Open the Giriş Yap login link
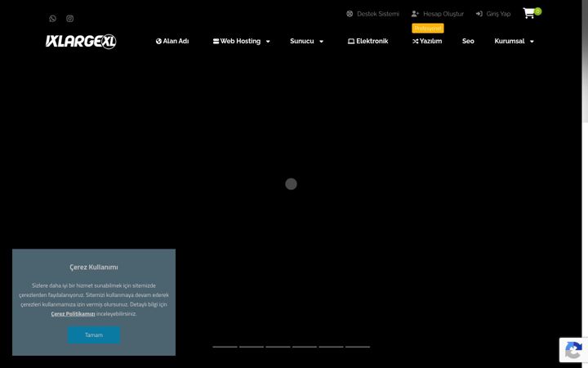The height and width of the screenshot is (368, 588). 498,14
